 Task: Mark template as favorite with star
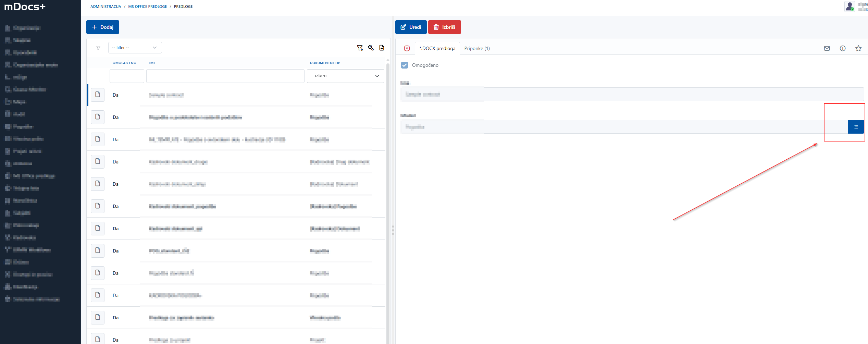[x=858, y=48]
